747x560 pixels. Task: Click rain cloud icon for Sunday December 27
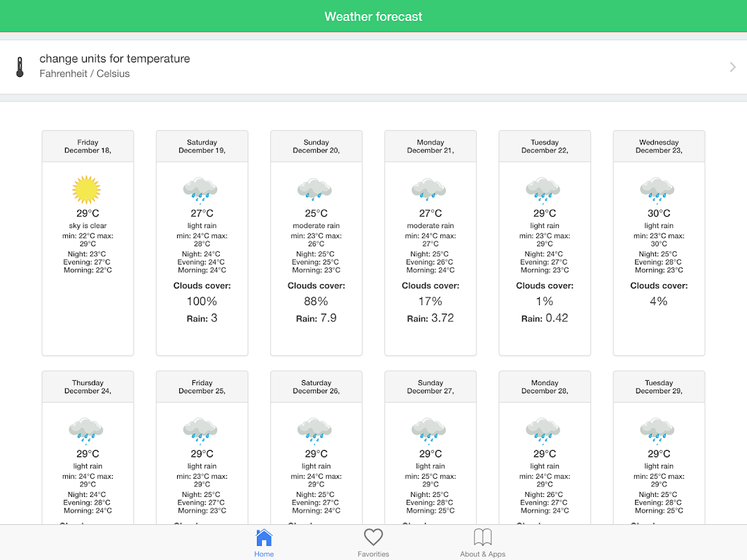tap(428, 430)
